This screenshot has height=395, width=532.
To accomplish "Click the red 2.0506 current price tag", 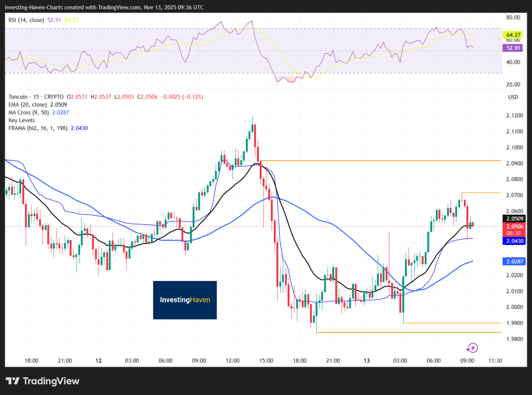I will [x=515, y=226].
